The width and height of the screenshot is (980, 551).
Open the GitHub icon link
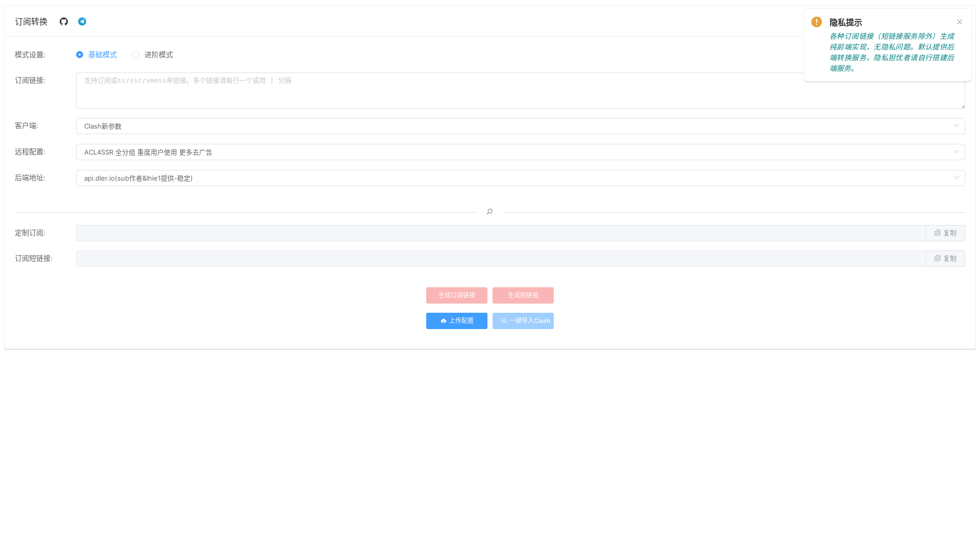[x=64, y=21]
